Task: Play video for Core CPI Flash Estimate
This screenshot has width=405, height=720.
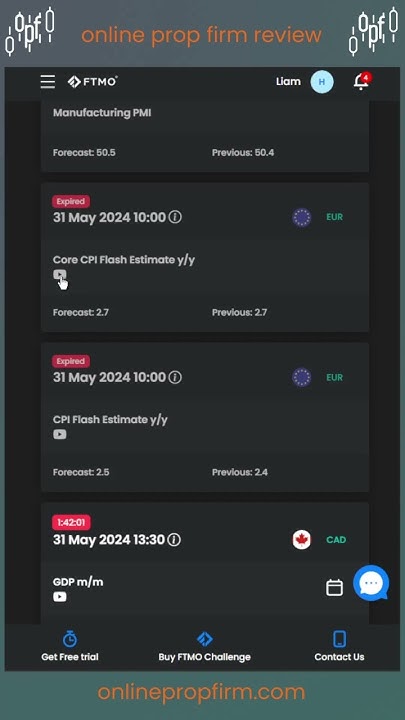Action: [x=60, y=274]
